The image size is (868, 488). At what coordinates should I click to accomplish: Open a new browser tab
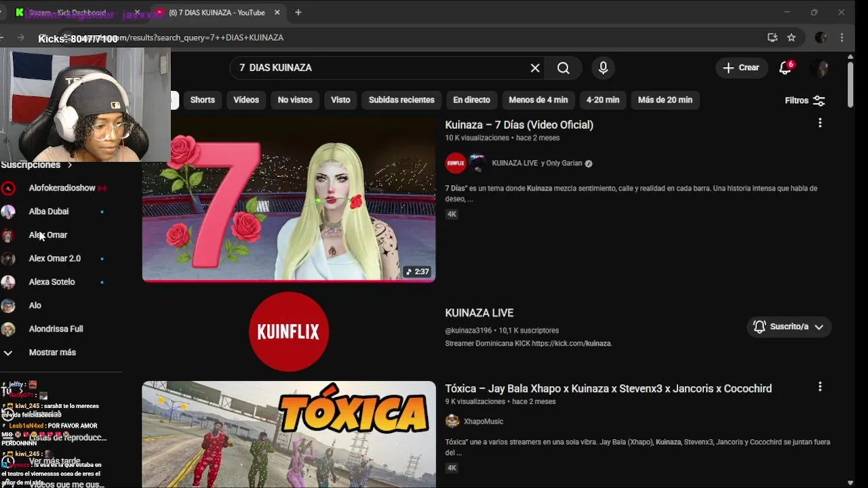point(298,12)
